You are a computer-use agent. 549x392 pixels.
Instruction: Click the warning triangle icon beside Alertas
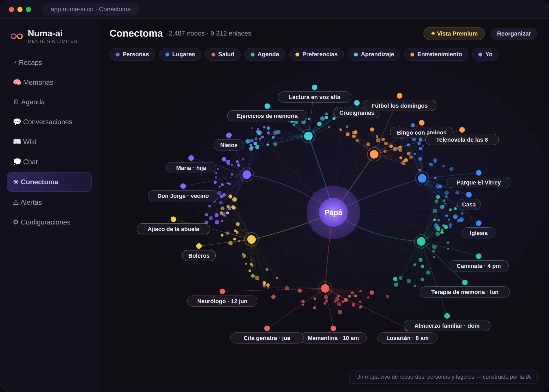(16, 202)
